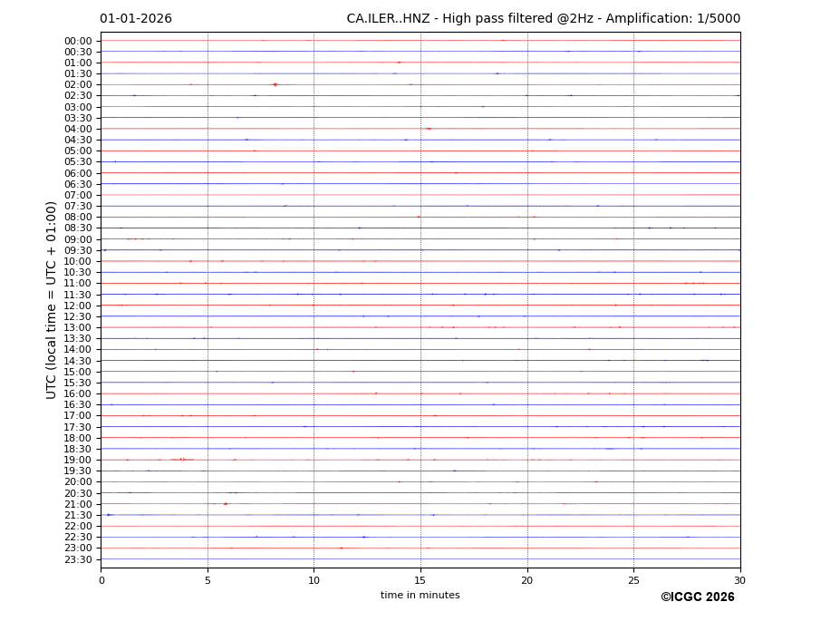Click the red spike on the 21:00 trace
This screenshot has width=840, height=631.
coord(225,504)
